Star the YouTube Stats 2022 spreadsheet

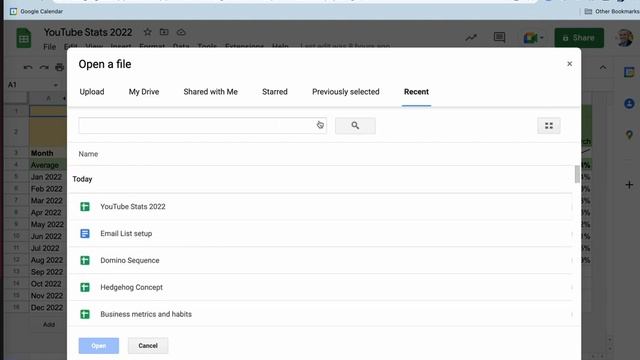coord(147,32)
